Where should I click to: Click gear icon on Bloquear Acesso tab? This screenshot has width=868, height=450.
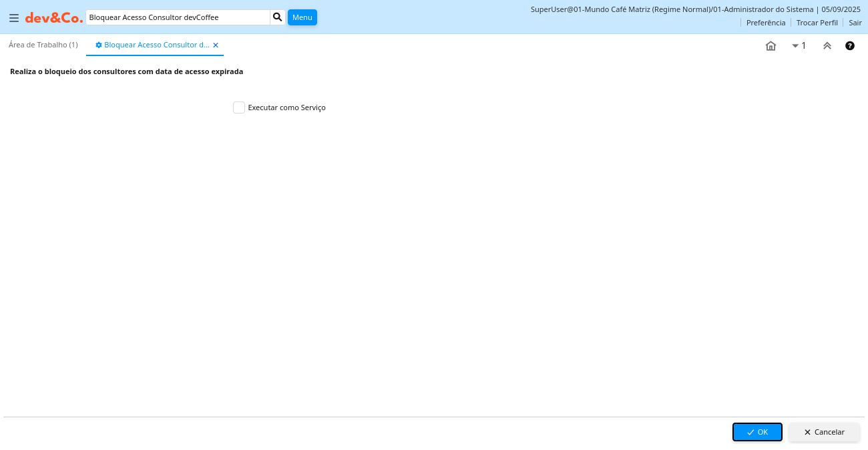pos(99,45)
